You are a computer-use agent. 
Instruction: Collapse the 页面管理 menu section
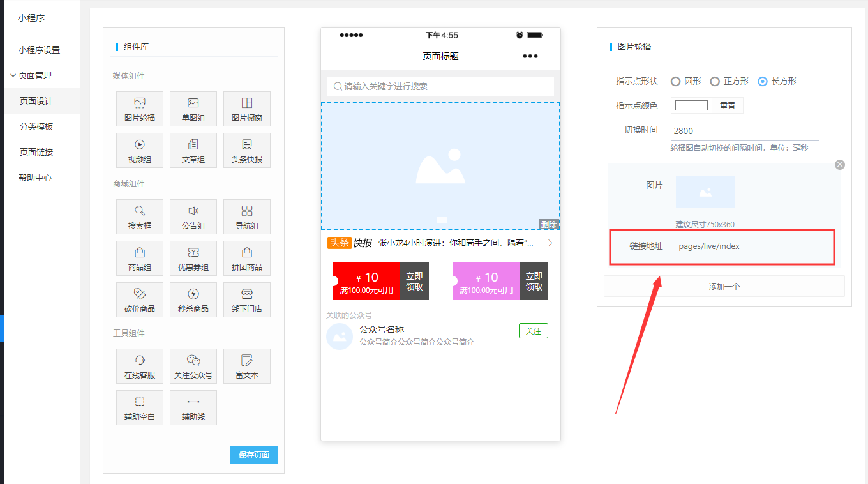[x=34, y=75]
